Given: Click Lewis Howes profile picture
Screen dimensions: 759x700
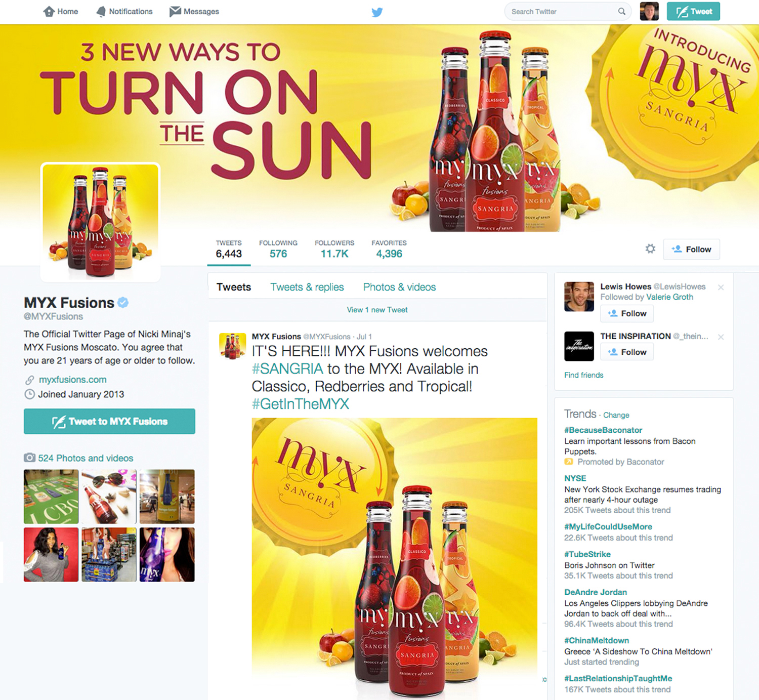Looking at the screenshot, I should coord(579,297).
